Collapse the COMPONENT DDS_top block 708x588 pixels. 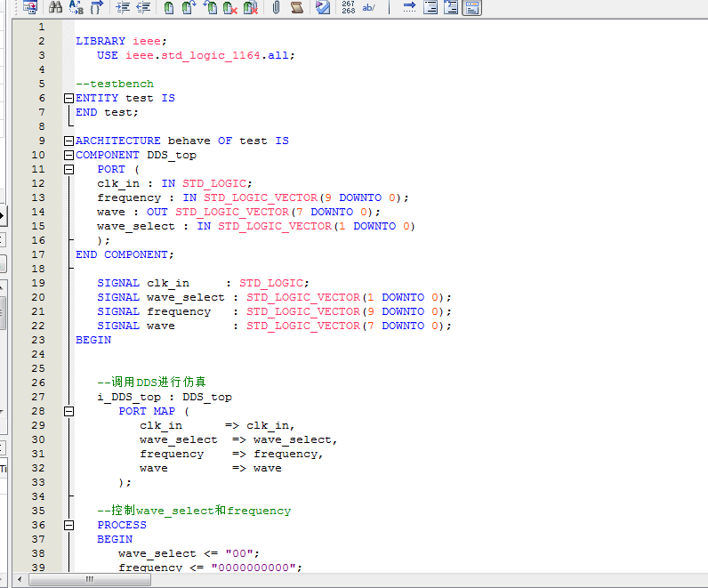click(x=68, y=155)
